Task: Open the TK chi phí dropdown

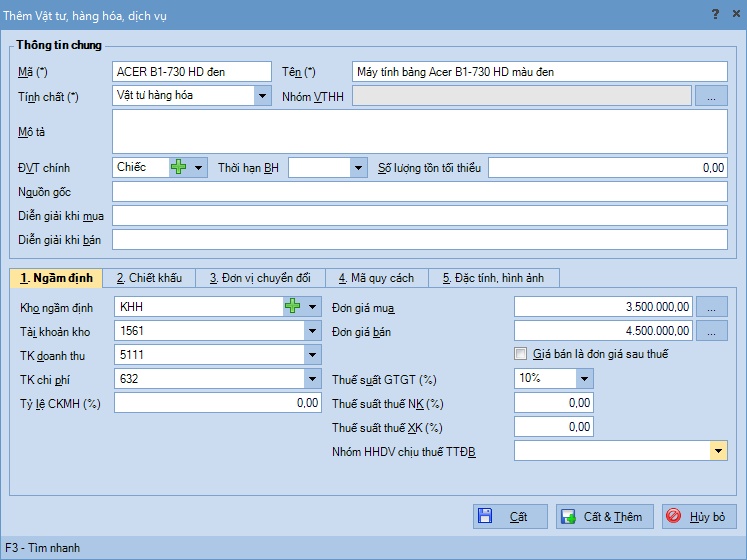Action: [x=313, y=379]
